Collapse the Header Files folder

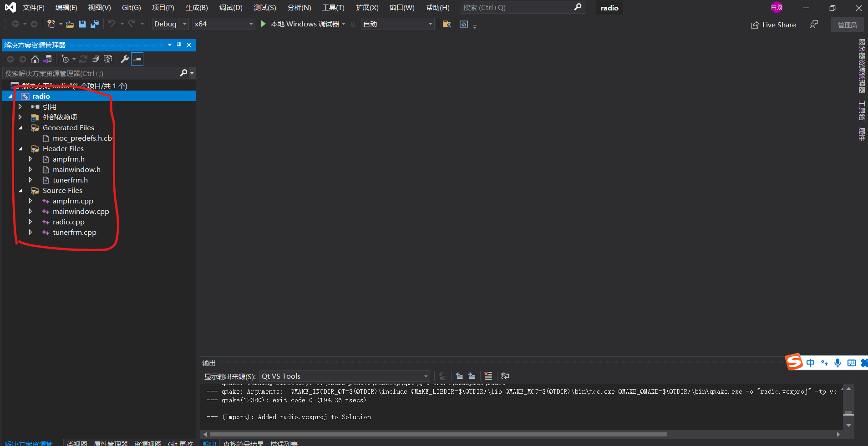pyautogui.click(x=20, y=148)
